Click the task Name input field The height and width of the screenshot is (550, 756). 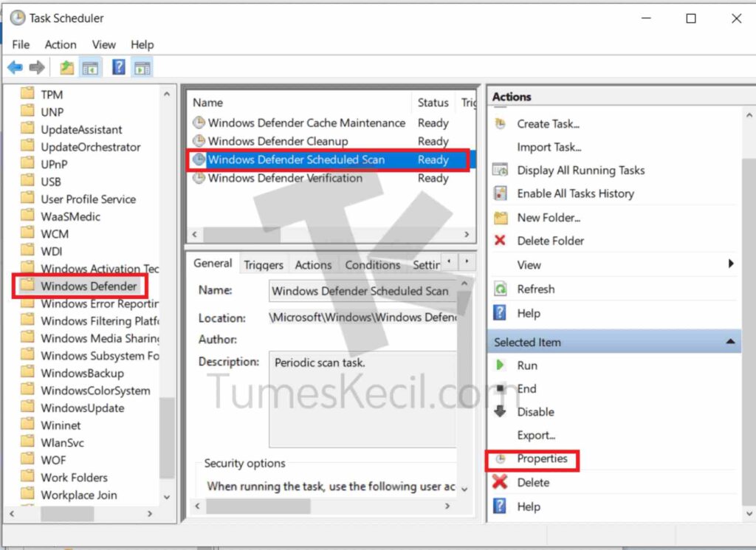[x=362, y=291]
